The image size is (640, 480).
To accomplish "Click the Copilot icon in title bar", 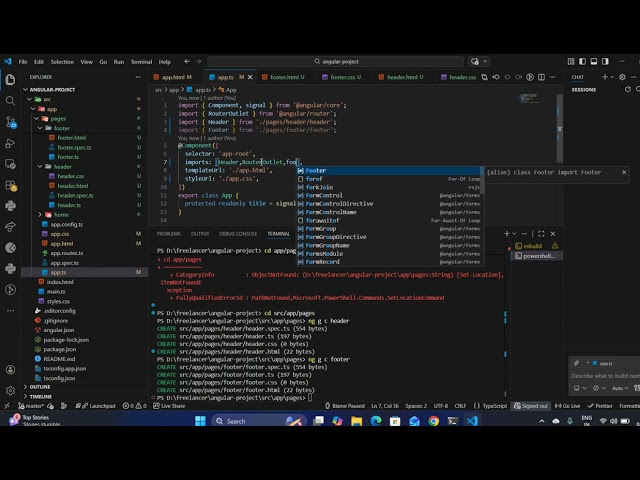I will coord(475,62).
